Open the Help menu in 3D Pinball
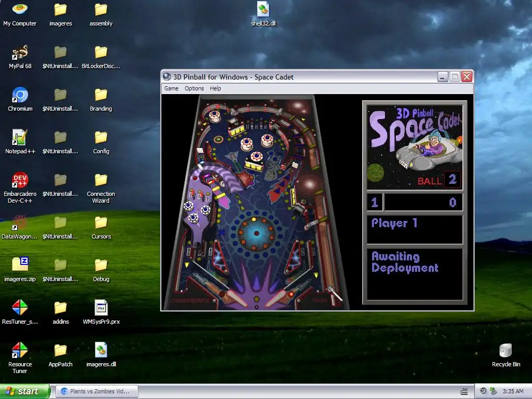 [215, 88]
